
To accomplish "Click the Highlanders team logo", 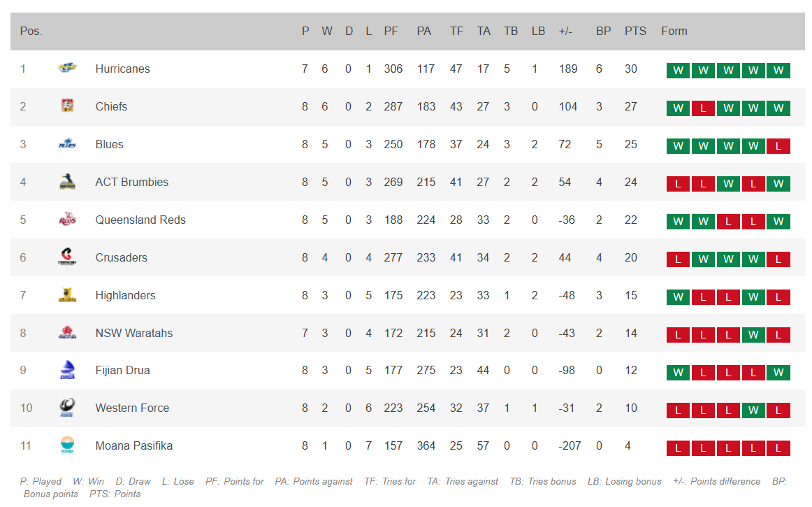I will pos(67,295).
